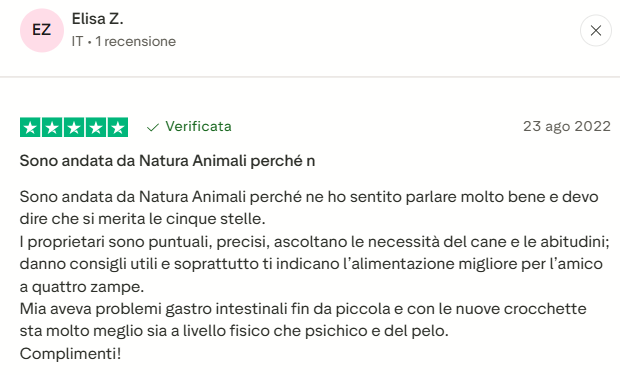
Task: Click the line 'dire che si merita le cinque stelle'
Action: pos(142,219)
